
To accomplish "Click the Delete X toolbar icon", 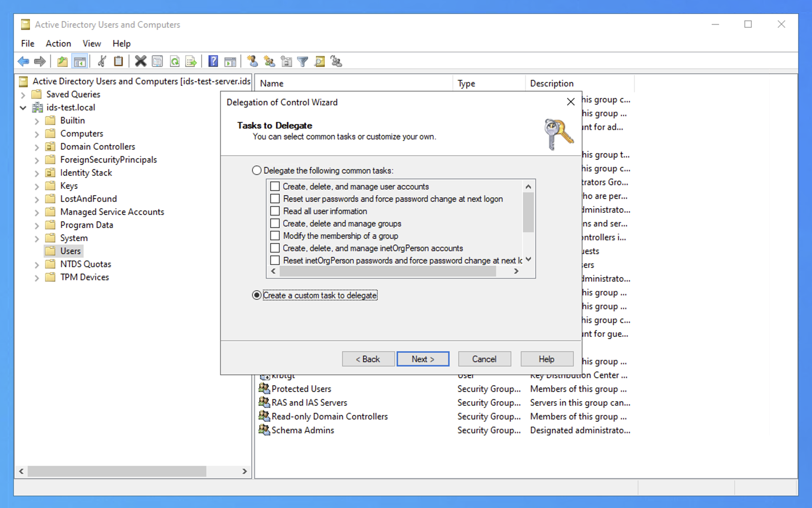I will pyautogui.click(x=141, y=61).
